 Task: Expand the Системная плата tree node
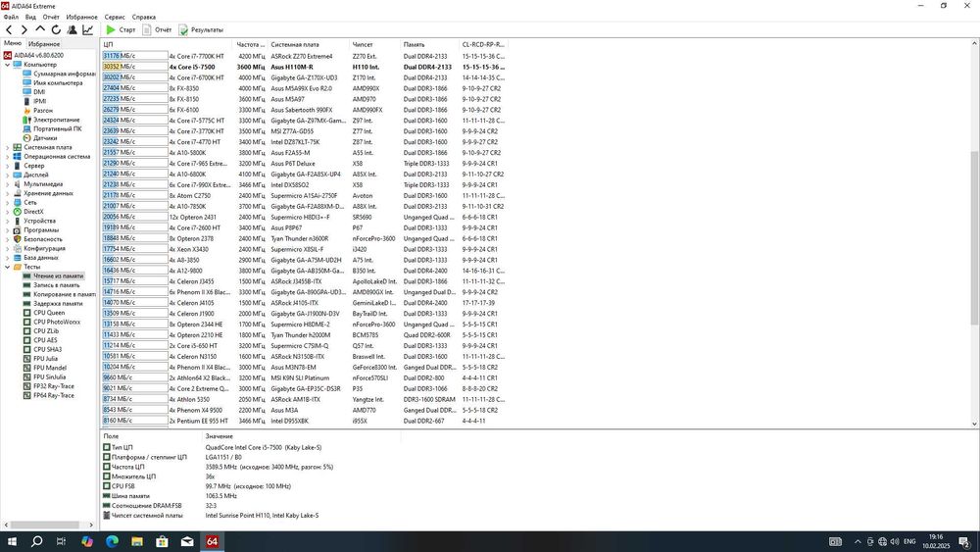pyautogui.click(x=8, y=147)
